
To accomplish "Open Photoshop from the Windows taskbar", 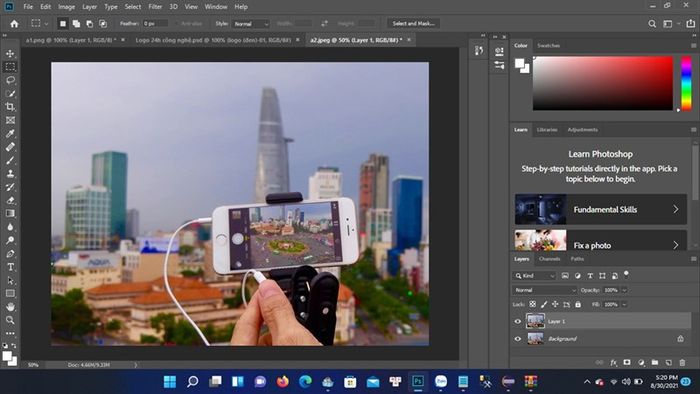I will point(418,382).
